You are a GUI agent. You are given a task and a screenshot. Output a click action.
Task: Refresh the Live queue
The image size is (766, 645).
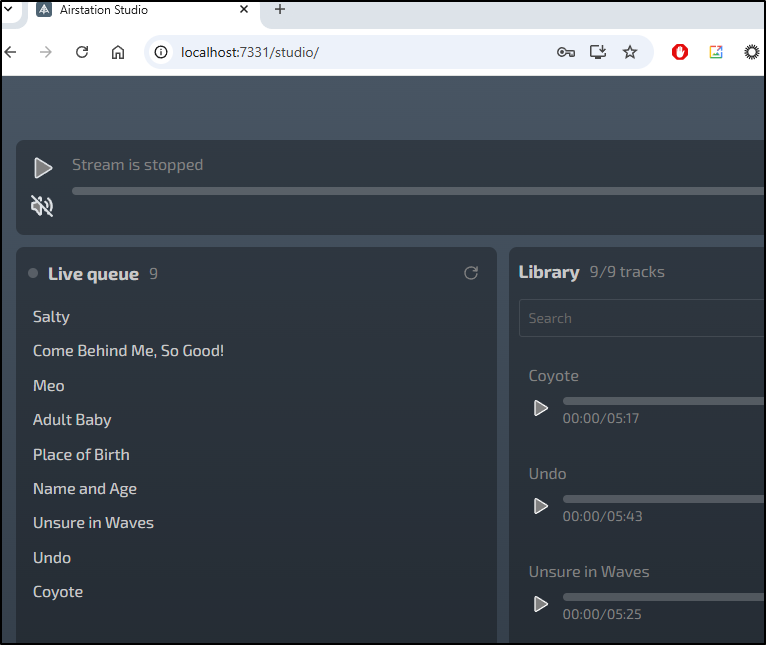click(x=471, y=273)
